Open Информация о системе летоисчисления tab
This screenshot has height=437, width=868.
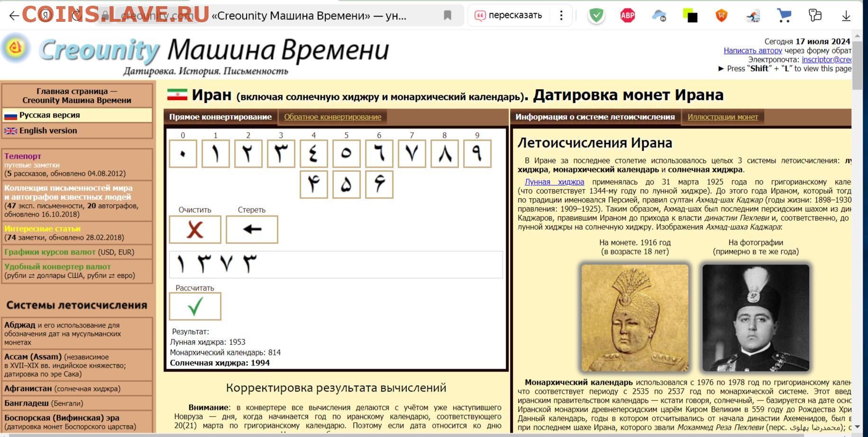coord(595,117)
